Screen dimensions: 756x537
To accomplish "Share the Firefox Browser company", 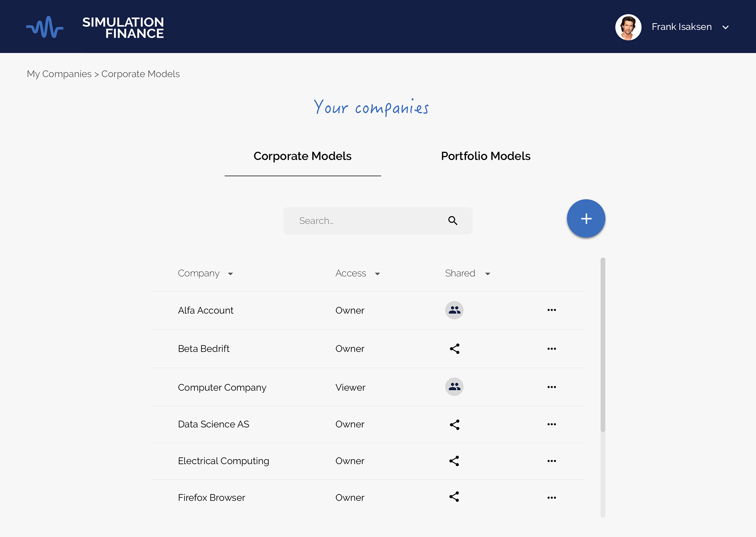I will point(454,496).
